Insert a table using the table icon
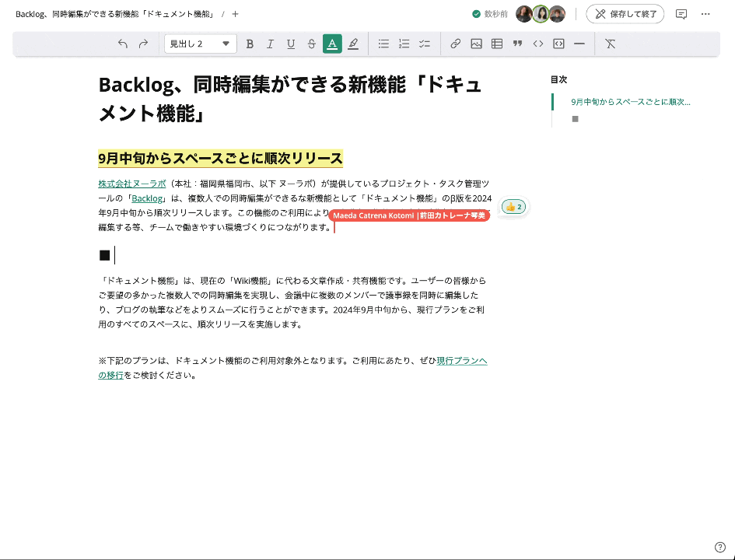Screen dimensions: 735x560 [496, 44]
